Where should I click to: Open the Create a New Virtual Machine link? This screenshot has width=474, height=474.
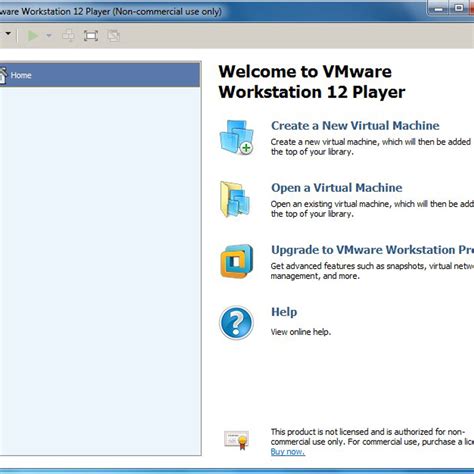(x=355, y=126)
